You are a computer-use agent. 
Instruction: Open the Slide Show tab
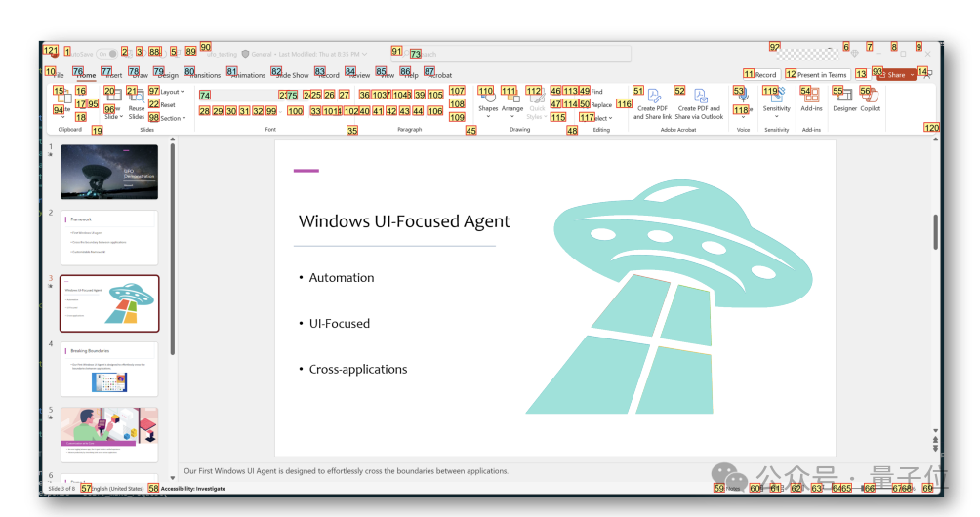click(293, 75)
